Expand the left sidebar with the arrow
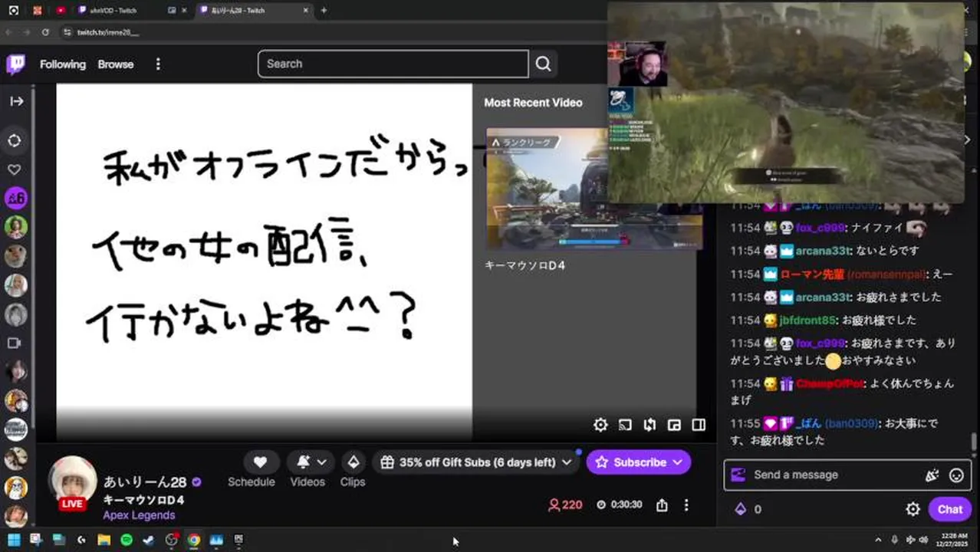Screen dimensions: 980x552 click(x=16, y=101)
